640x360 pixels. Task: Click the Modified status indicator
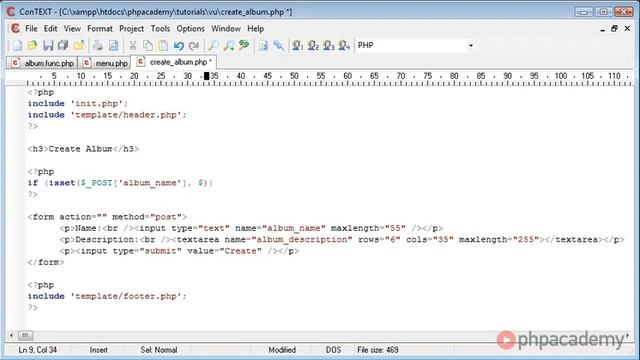(282, 350)
